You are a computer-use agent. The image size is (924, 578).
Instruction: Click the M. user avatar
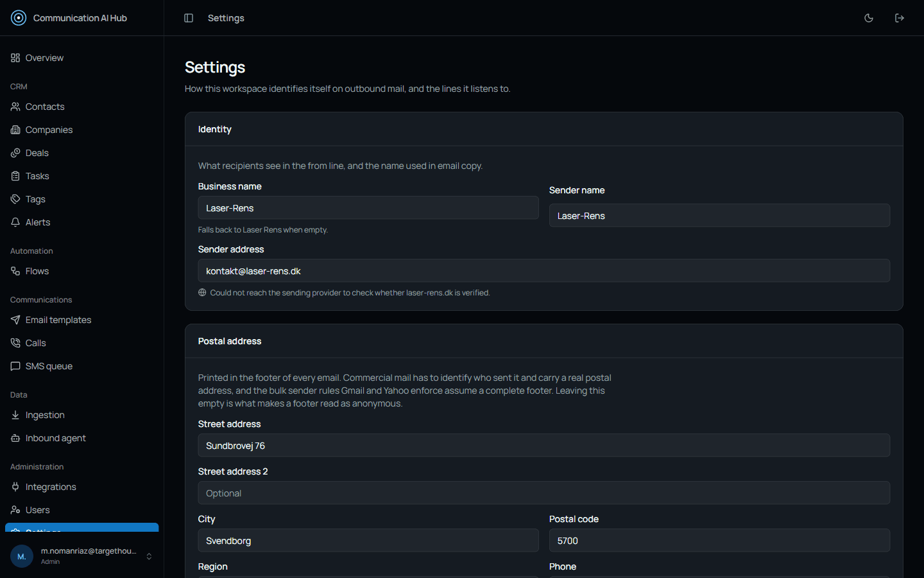[x=22, y=556]
